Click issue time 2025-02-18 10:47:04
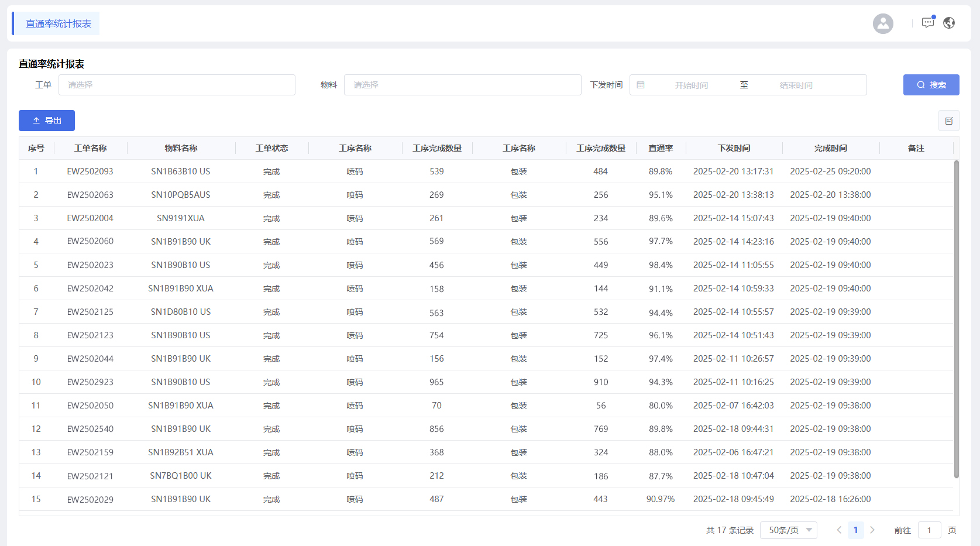The image size is (980, 546). [734, 476]
